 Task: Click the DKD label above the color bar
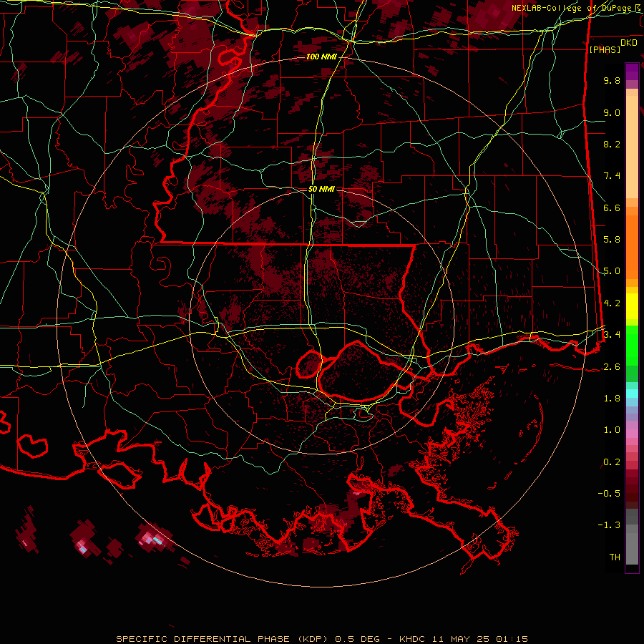click(628, 42)
